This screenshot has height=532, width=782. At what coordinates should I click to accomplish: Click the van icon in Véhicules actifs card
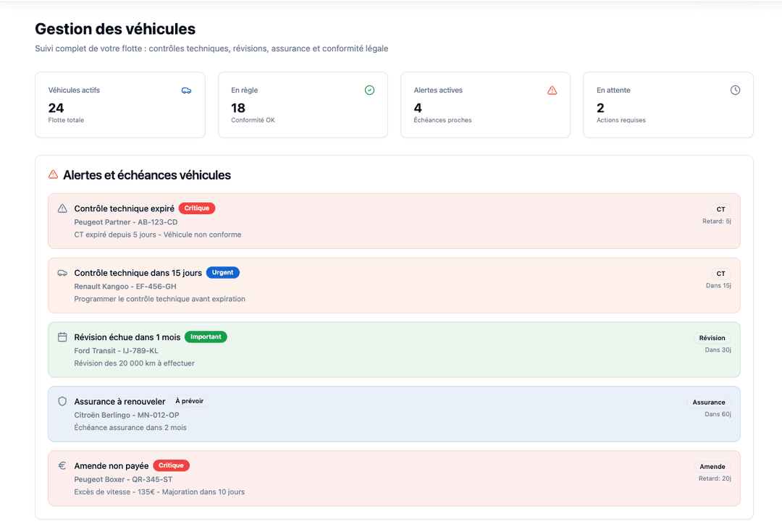186,90
